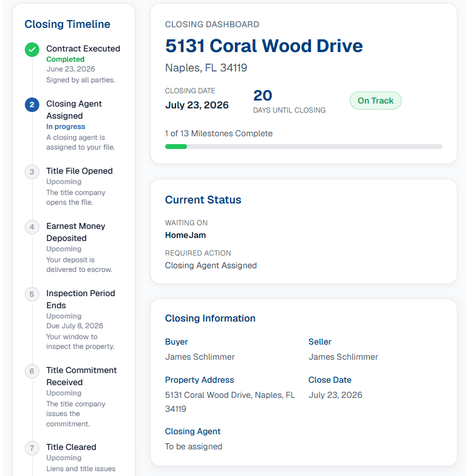This screenshot has height=476, width=466.
Task: Click 'The title company opens the file.' description
Action: (76, 197)
